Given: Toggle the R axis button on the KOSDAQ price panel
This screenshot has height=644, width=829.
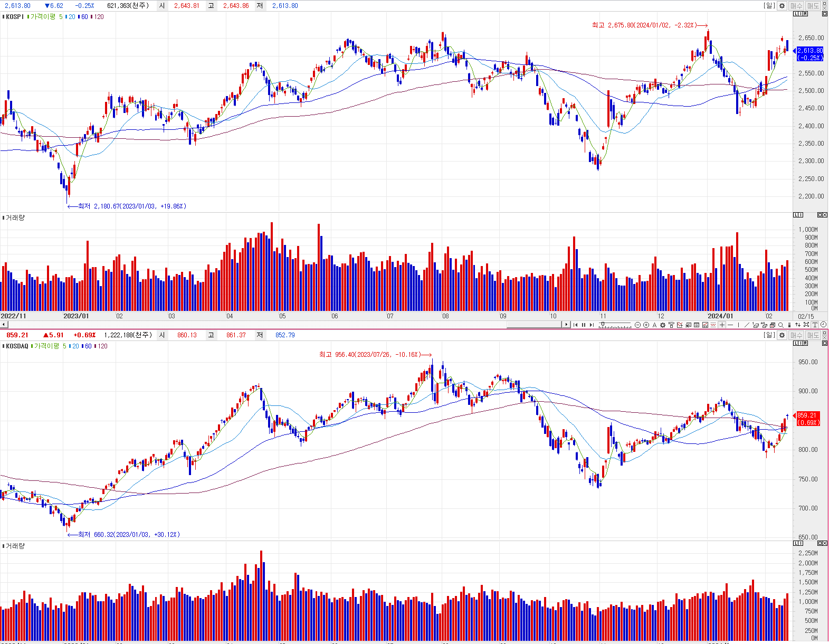Looking at the screenshot, I should [x=805, y=343].
